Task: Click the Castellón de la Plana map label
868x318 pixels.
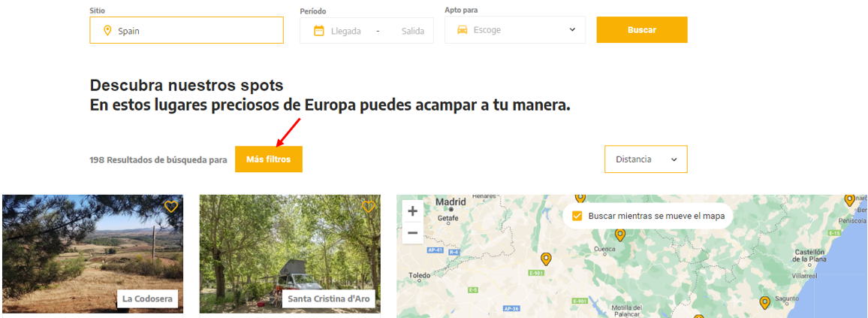Action: click(x=809, y=256)
